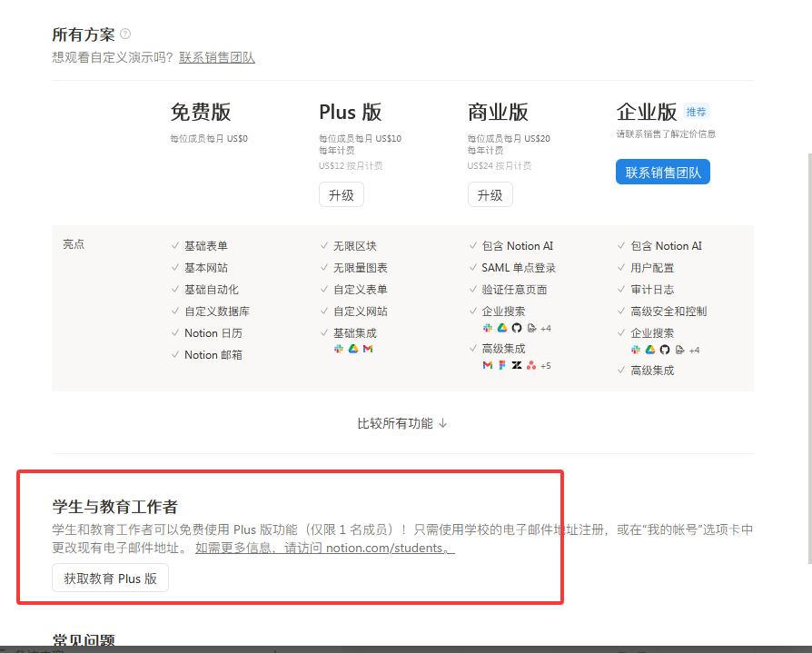
Task: Click the Asana icon under 高级集成
Action: (x=531, y=366)
